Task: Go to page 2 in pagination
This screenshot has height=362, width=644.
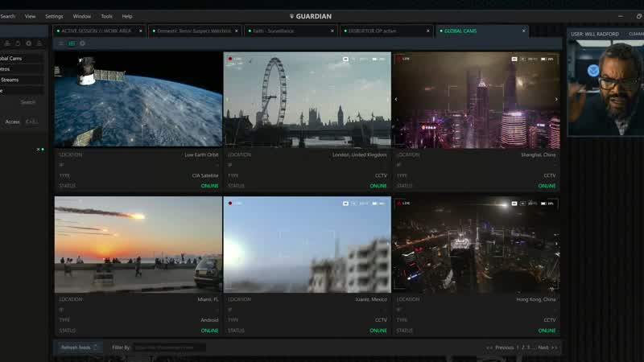Action: tap(523, 348)
